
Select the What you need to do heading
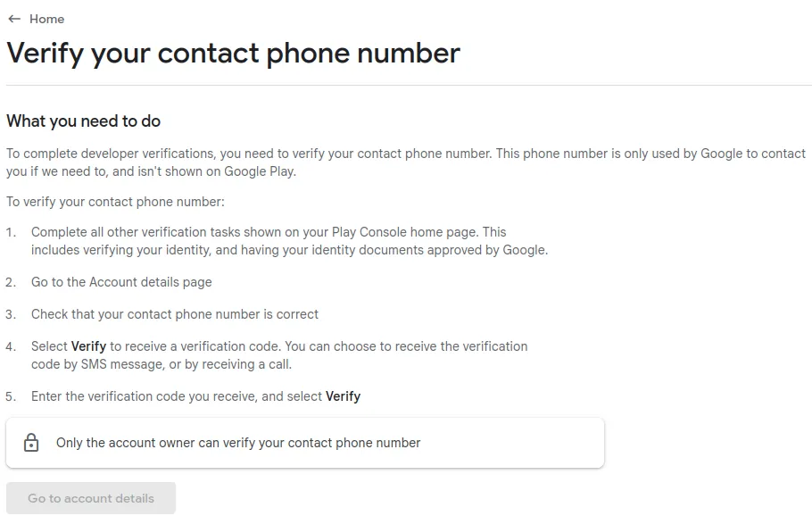(x=83, y=121)
